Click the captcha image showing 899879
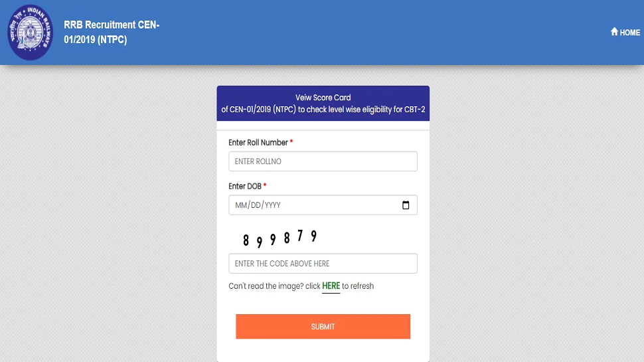The image size is (644, 362). point(280,238)
